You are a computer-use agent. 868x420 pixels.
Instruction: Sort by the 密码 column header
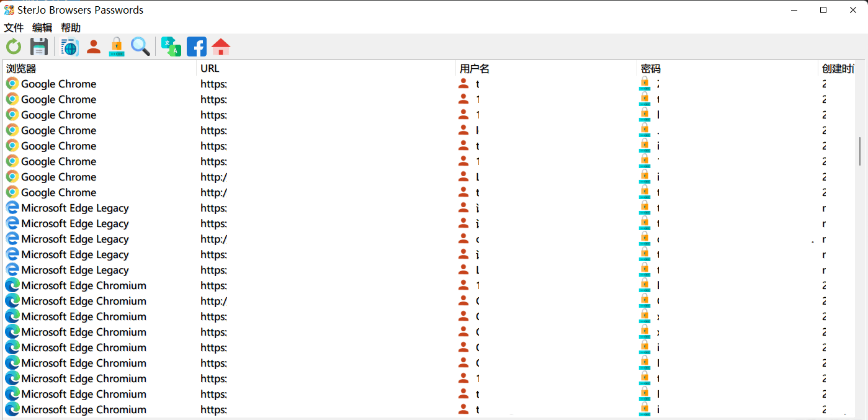tap(728, 68)
